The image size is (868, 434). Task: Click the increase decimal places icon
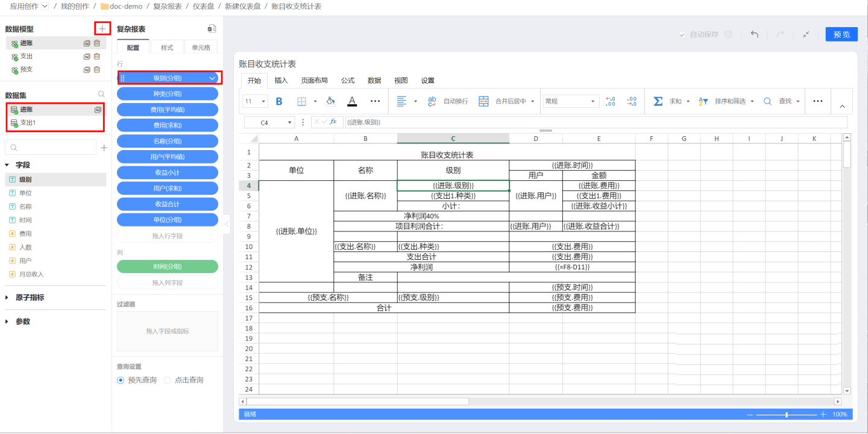[610, 101]
